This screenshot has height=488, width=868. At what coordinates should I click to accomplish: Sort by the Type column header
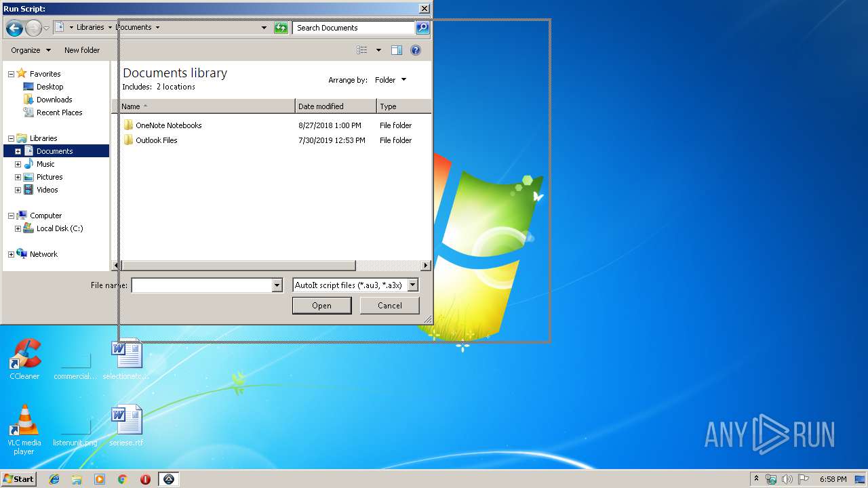[403, 106]
